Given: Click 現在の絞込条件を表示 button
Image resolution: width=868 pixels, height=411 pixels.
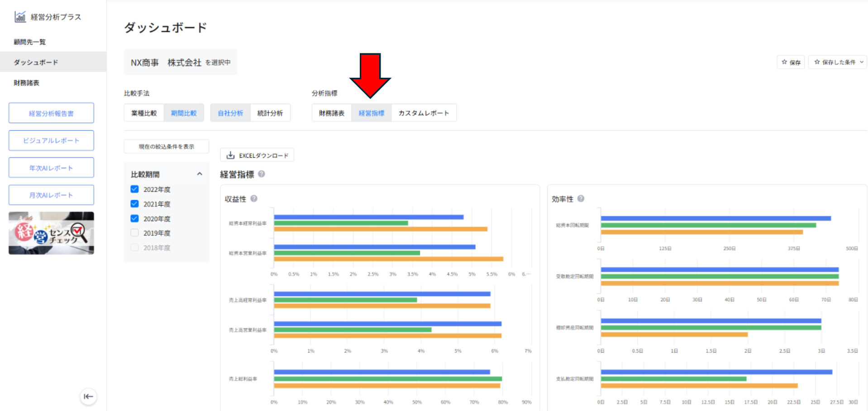Looking at the screenshot, I should 166,146.
